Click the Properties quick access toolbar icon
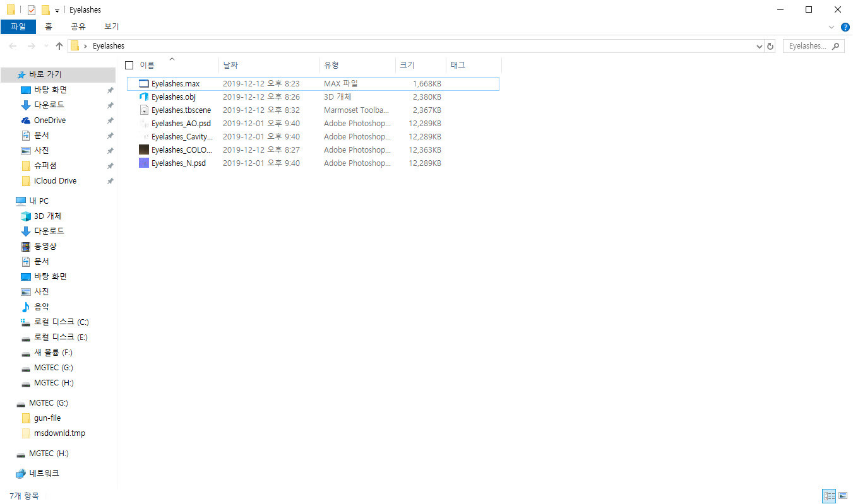853x504 pixels. (x=32, y=9)
